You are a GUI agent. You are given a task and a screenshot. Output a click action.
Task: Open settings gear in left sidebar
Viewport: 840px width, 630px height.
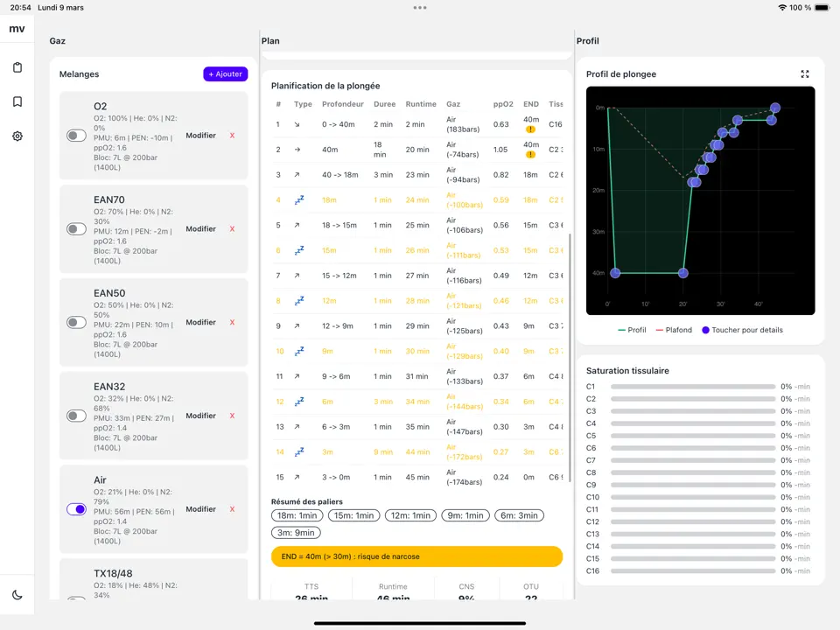pos(17,136)
